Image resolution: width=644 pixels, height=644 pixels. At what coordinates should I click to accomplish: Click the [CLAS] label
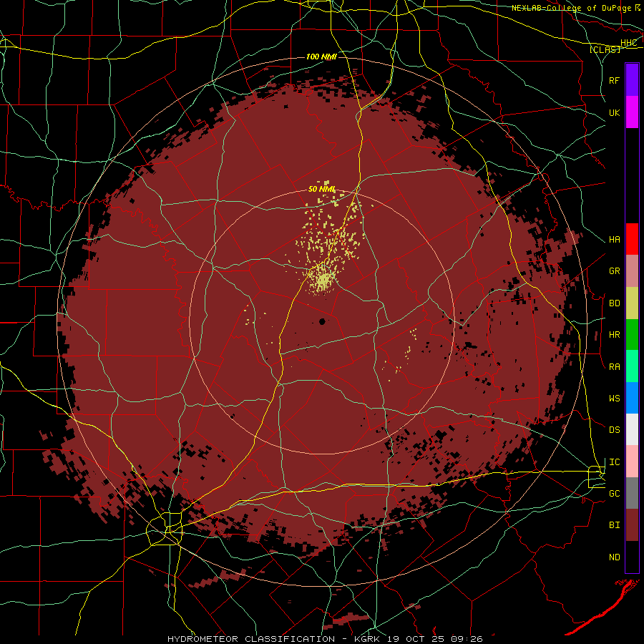(x=605, y=49)
